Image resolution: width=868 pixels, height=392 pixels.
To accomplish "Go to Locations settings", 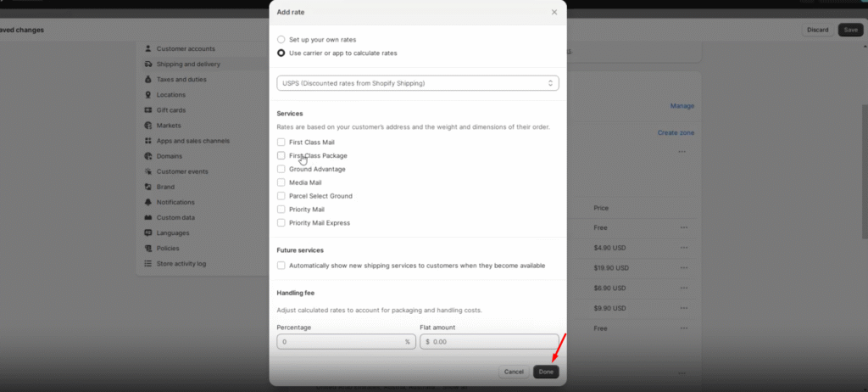I will 171,95.
